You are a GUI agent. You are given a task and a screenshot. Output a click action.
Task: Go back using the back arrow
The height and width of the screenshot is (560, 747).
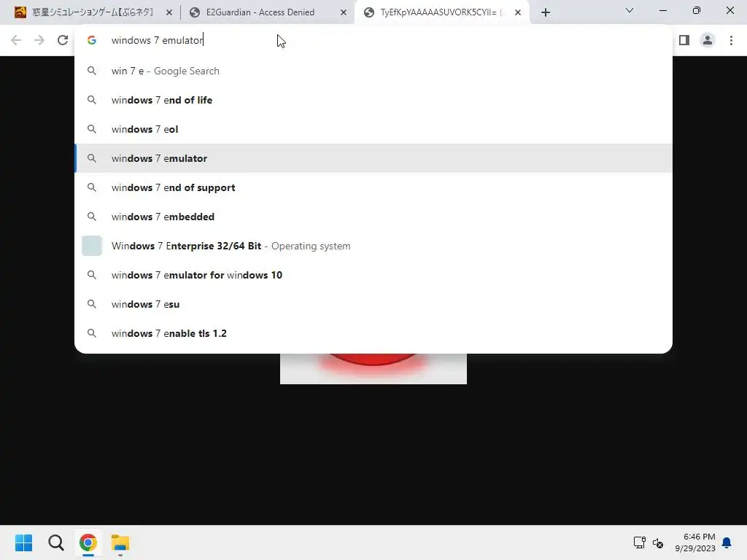(16, 40)
